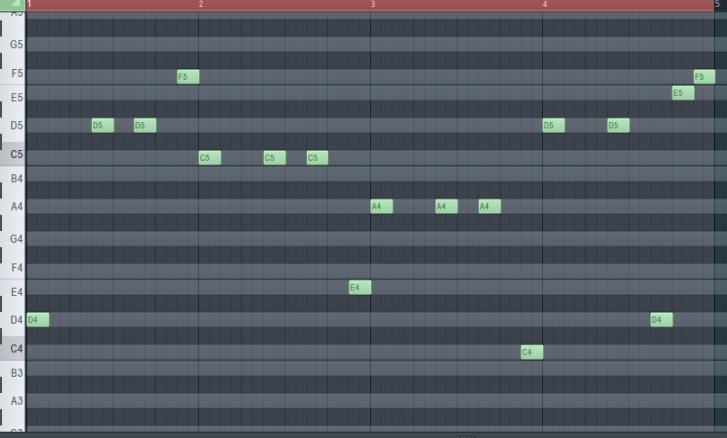Viewport: 727px width, 438px height.
Task: Select the F5 note just before bar 2
Action: click(x=188, y=76)
